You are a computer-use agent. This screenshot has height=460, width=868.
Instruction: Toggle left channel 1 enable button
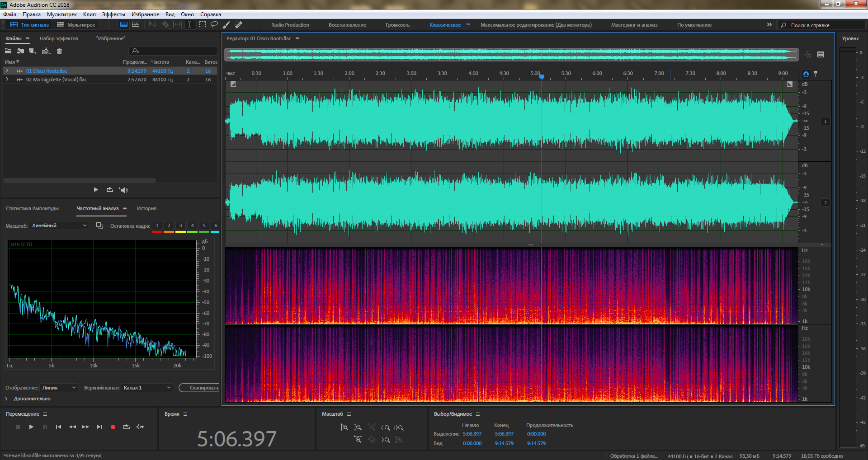[x=825, y=121]
